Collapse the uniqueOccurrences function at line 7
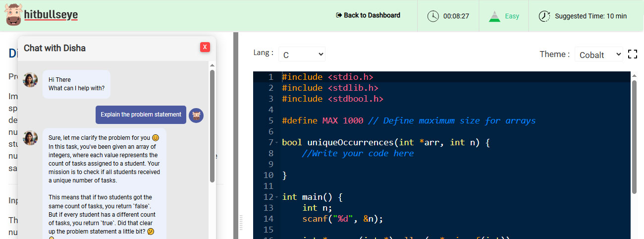The height and width of the screenshot is (239, 644). tap(276, 143)
